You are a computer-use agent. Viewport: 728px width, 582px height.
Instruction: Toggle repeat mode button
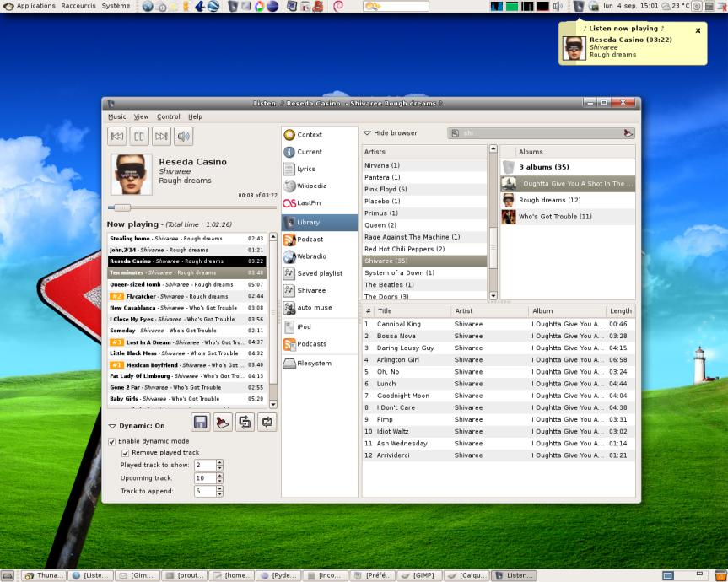(x=267, y=423)
